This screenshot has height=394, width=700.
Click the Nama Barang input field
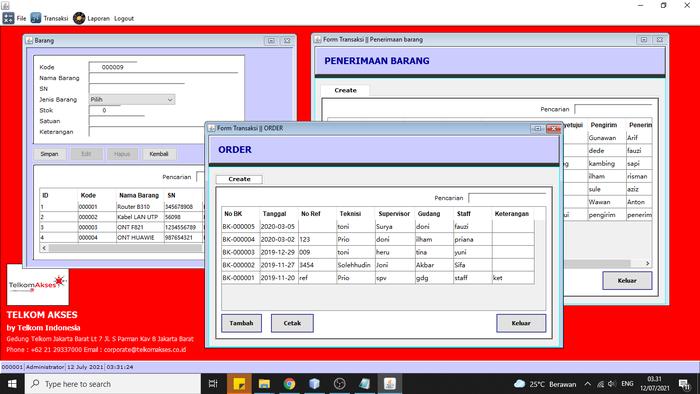coord(163,78)
